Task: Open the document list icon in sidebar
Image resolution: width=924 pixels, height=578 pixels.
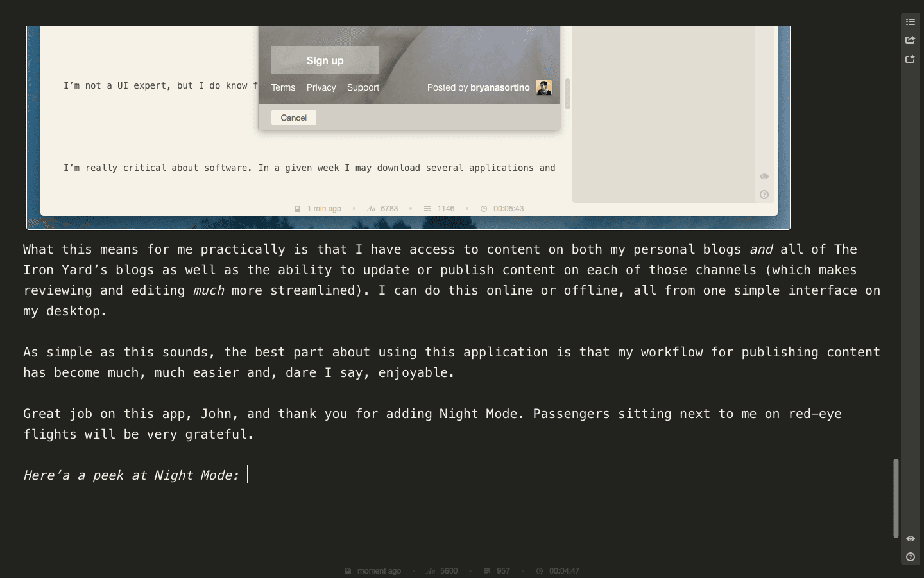Action: (x=910, y=22)
